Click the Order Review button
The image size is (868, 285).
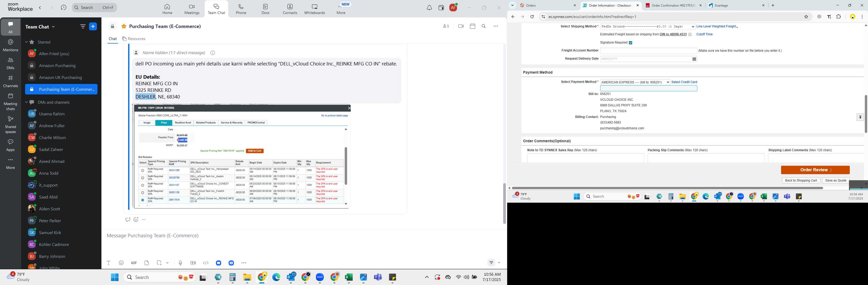[x=815, y=170]
